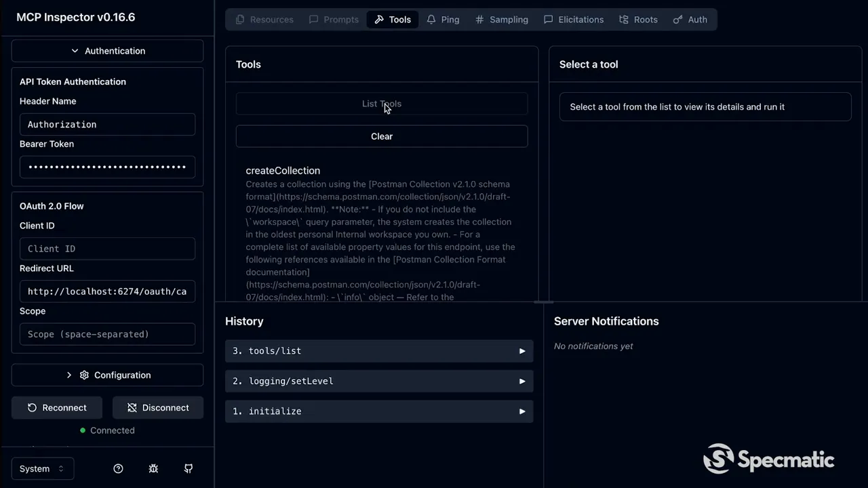The width and height of the screenshot is (868, 488).
Task: Click the Tools hammer icon
Action: pyautogui.click(x=379, y=19)
